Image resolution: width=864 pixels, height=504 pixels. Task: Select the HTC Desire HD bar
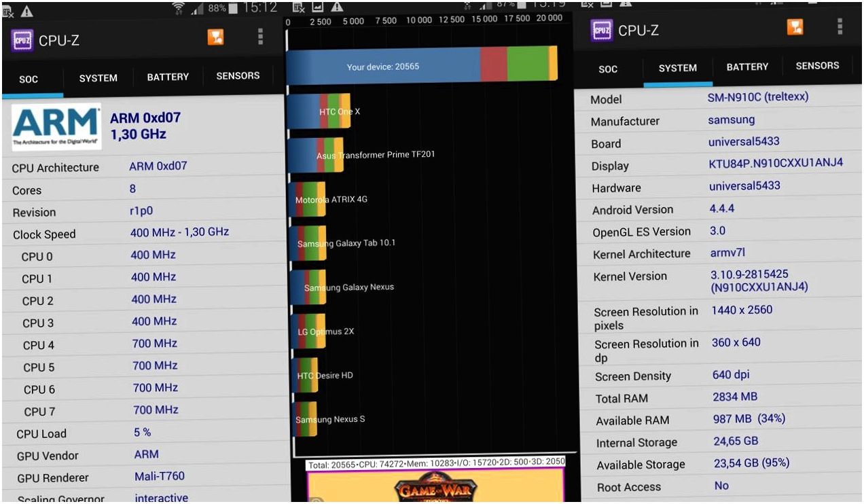(304, 375)
